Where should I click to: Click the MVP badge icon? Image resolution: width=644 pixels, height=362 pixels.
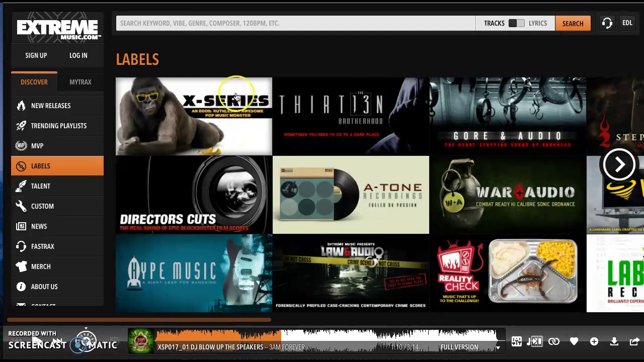(21, 146)
